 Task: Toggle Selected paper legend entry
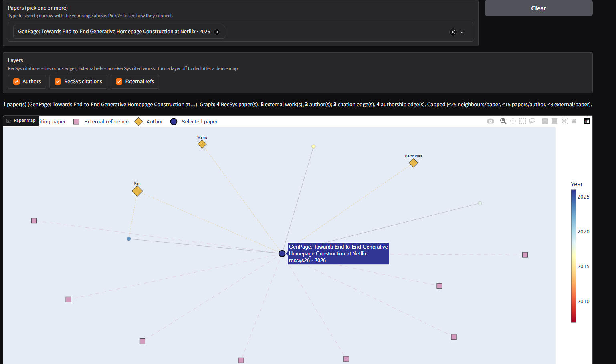pyautogui.click(x=194, y=121)
